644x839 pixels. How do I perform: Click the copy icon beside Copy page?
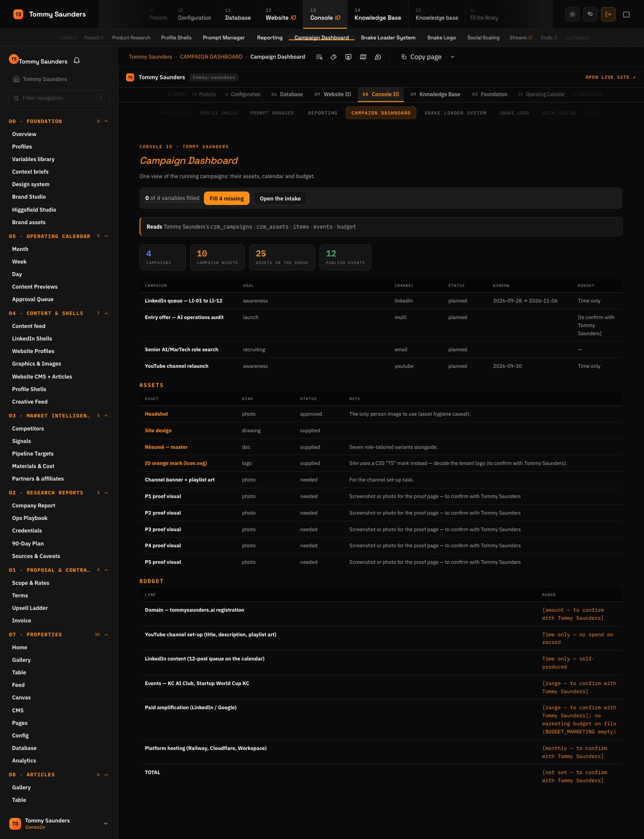pos(404,57)
